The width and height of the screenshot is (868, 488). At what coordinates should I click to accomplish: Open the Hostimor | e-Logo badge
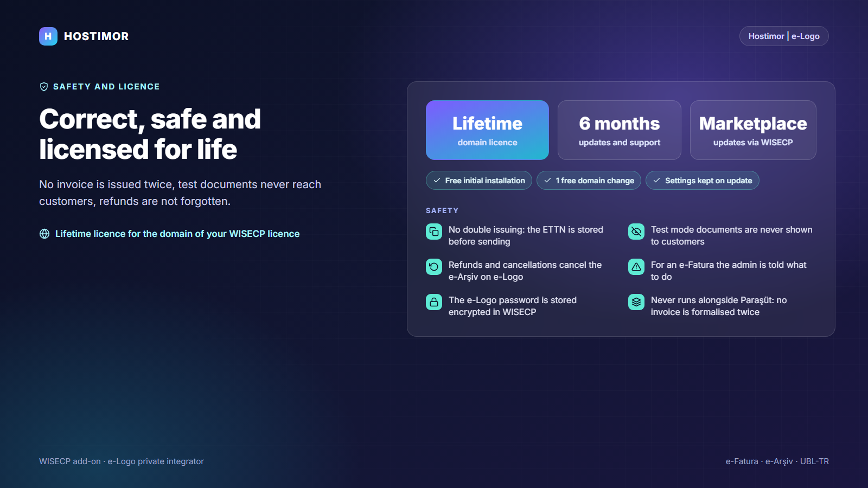[x=784, y=36]
